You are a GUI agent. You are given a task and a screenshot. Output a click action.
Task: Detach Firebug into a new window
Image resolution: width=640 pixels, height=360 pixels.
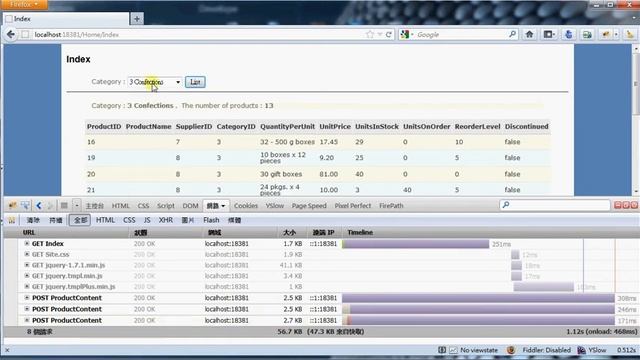626,205
